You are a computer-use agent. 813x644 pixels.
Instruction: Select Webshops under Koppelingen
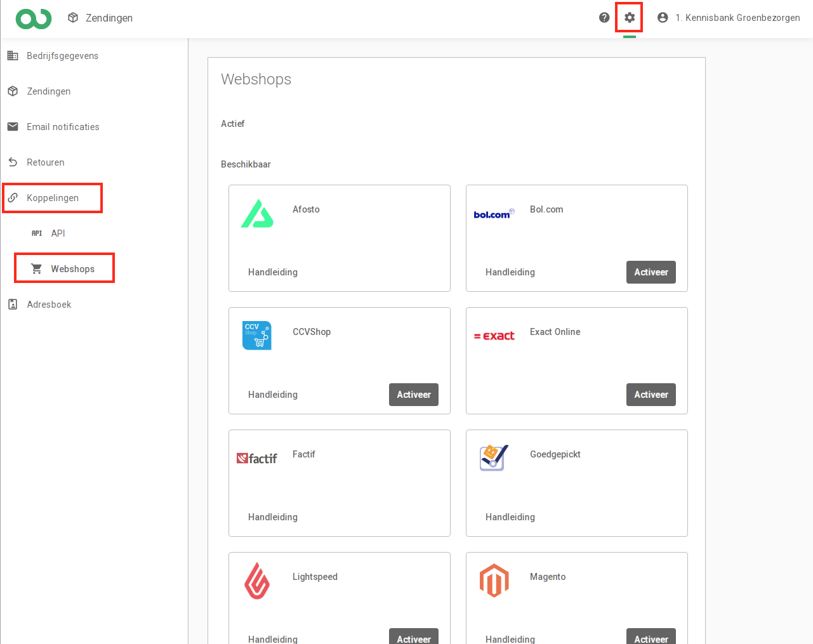coord(72,269)
